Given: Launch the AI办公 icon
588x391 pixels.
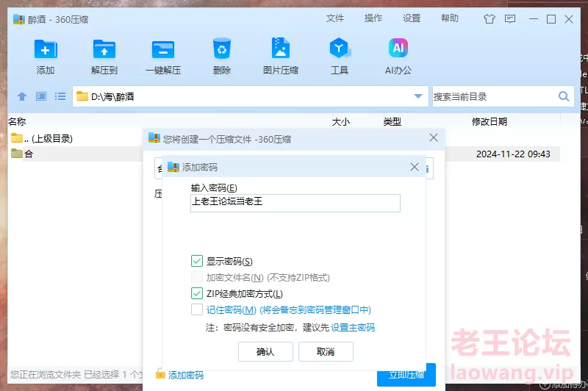Looking at the screenshot, I should pos(398,50).
